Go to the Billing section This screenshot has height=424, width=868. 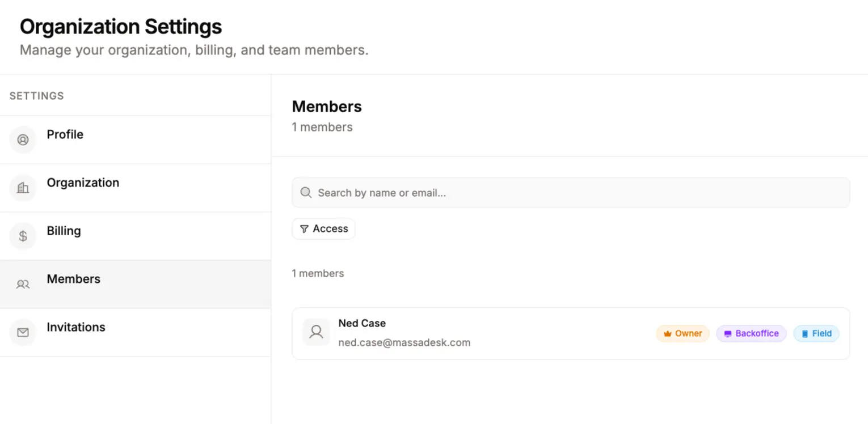[64, 231]
